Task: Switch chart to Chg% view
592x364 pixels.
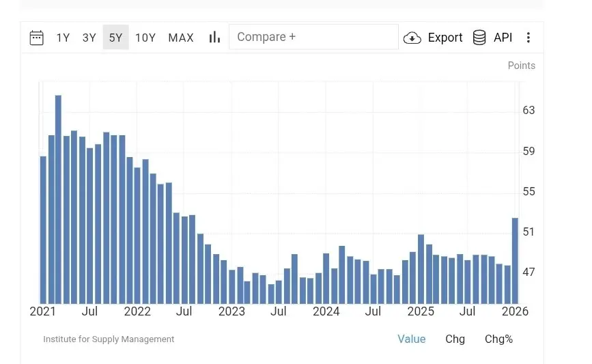Action: (x=498, y=339)
